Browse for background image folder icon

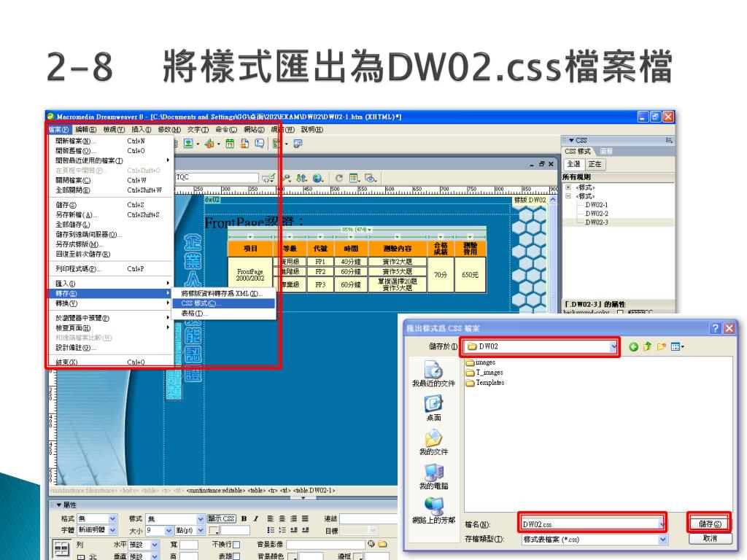coord(382,544)
